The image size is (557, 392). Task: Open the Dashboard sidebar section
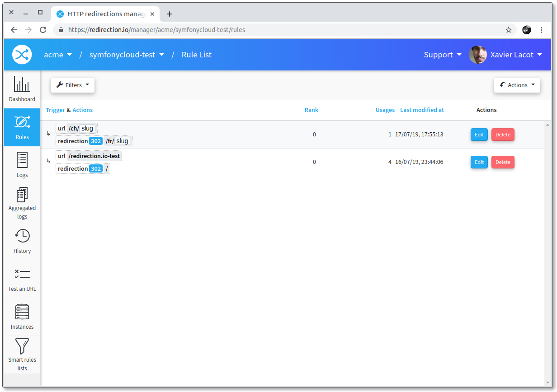22,89
